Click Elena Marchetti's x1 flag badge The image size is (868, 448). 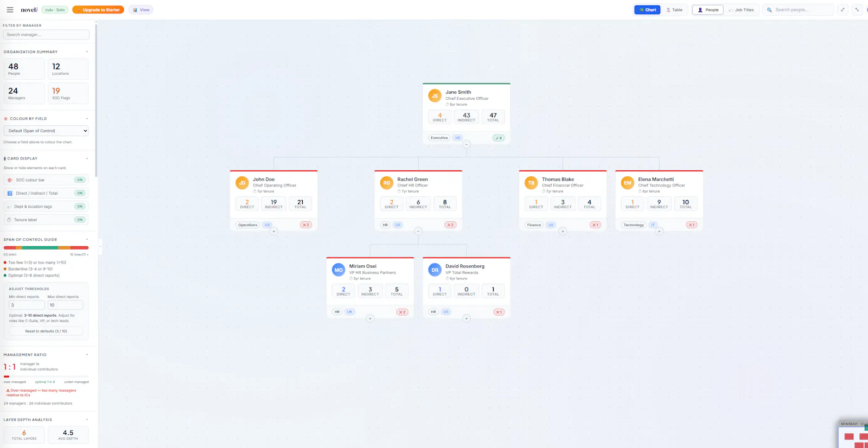click(691, 225)
